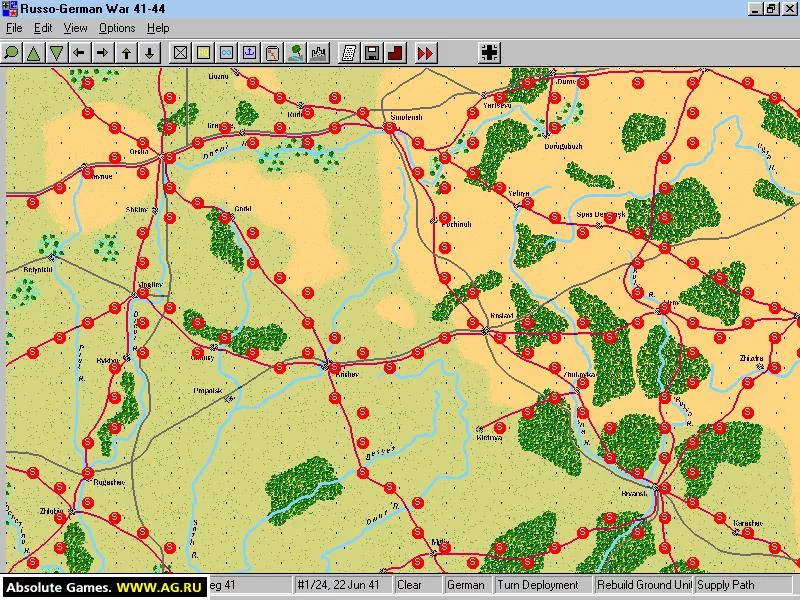The height and width of the screenshot is (600, 800).
Task: Click the city skyline toolbar icon
Action: pyautogui.click(x=319, y=53)
